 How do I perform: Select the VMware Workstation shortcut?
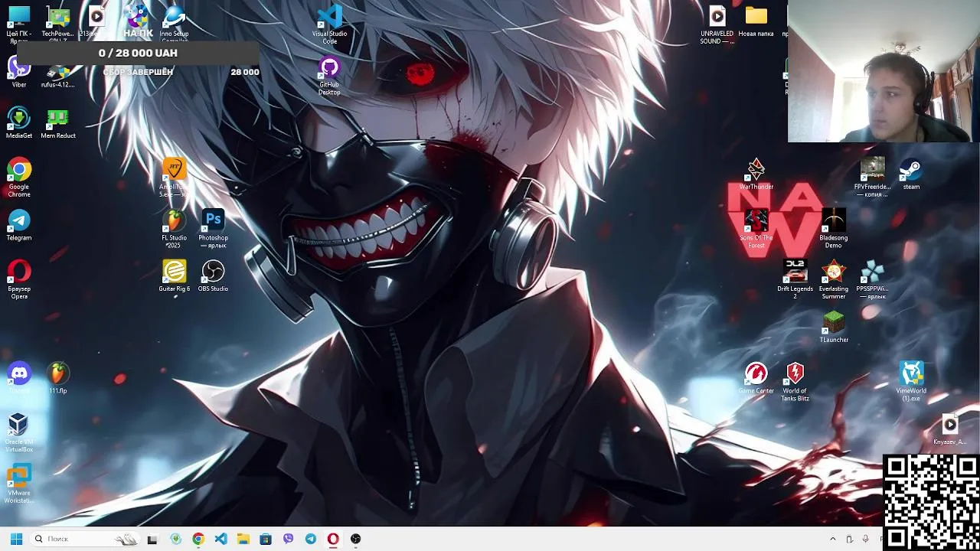[x=19, y=484]
